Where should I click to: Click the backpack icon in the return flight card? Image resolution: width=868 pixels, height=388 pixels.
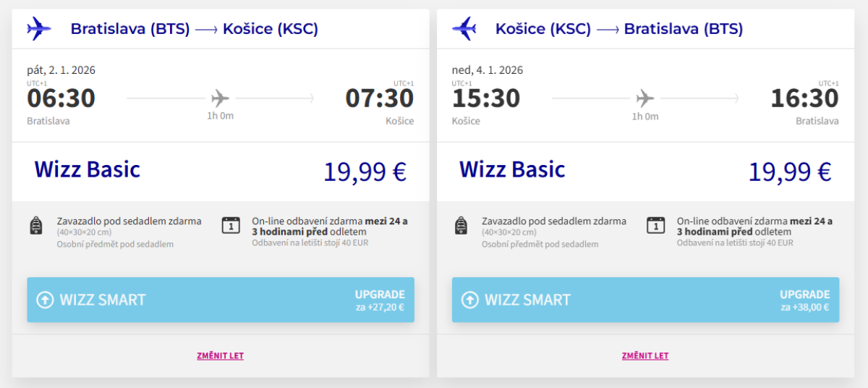pos(461,226)
